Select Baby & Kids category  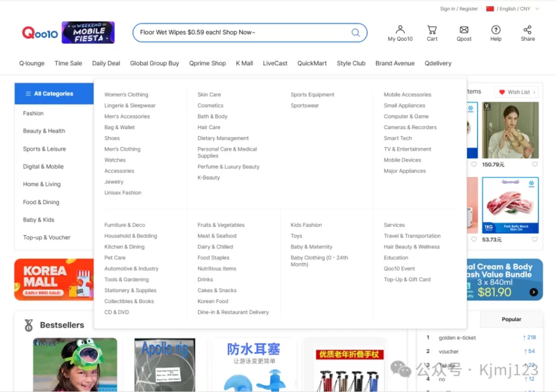click(39, 220)
